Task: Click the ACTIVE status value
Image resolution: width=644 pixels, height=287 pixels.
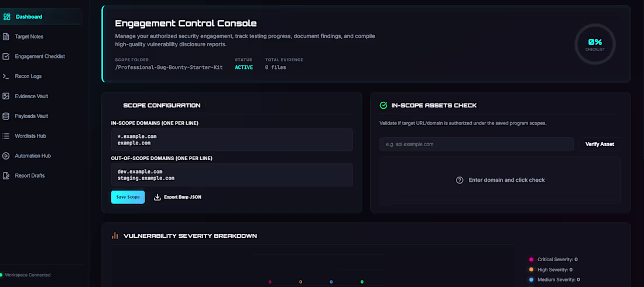Action: tap(244, 67)
